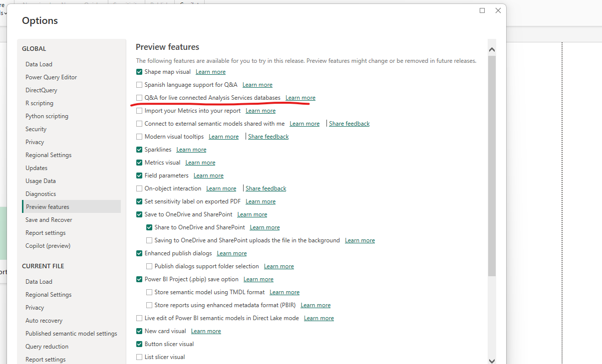Viewport: 602px width, 364px height.
Task: Open Share feedback for external semantic models
Action: pyautogui.click(x=349, y=124)
